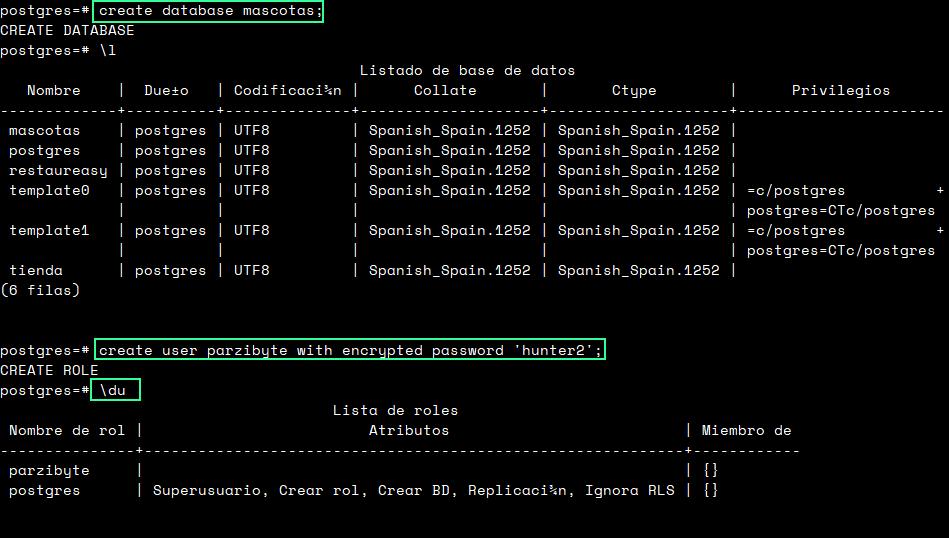Select the 'Privilegios' column header
Image resolution: width=949 pixels, height=538 pixels.
pos(840,91)
